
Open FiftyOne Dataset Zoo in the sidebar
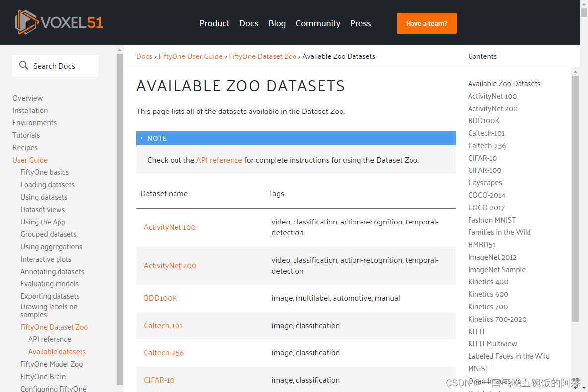(54, 327)
